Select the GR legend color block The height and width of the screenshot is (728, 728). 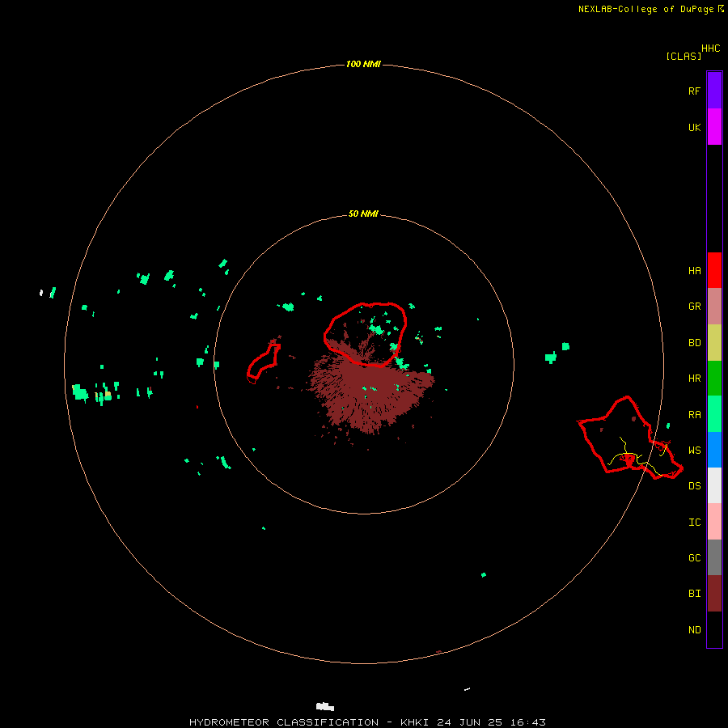pos(714,307)
